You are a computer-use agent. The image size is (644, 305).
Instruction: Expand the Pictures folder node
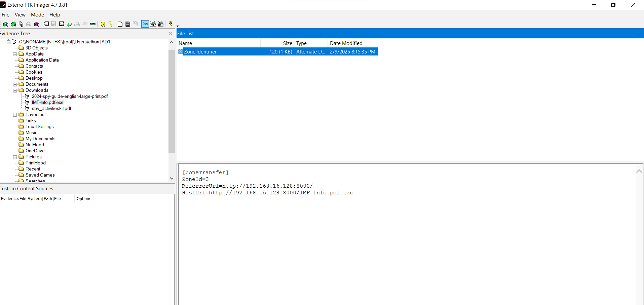point(15,157)
